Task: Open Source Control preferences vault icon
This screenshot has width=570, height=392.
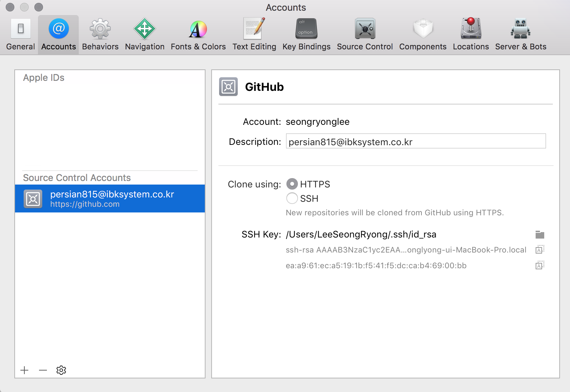Action: 365,29
